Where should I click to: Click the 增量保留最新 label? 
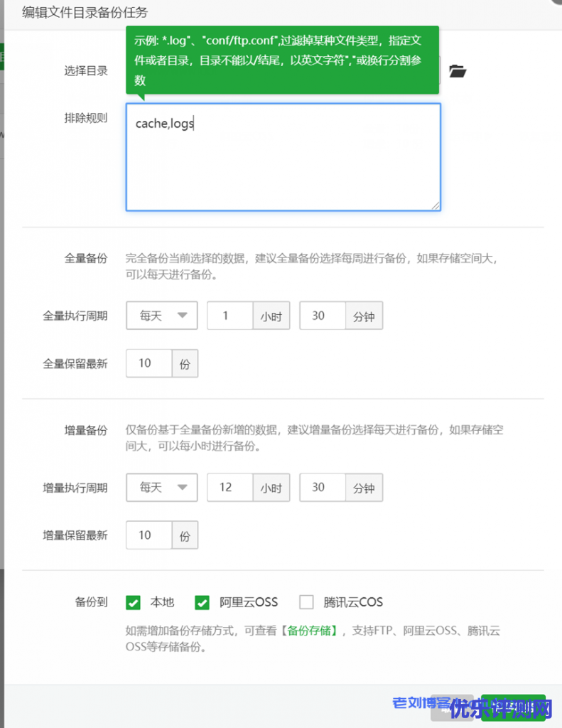(75, 535)
